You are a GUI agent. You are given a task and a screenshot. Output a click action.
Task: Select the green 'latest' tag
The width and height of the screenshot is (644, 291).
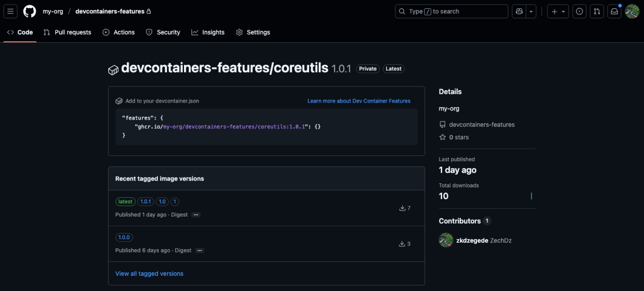(125, 202)
